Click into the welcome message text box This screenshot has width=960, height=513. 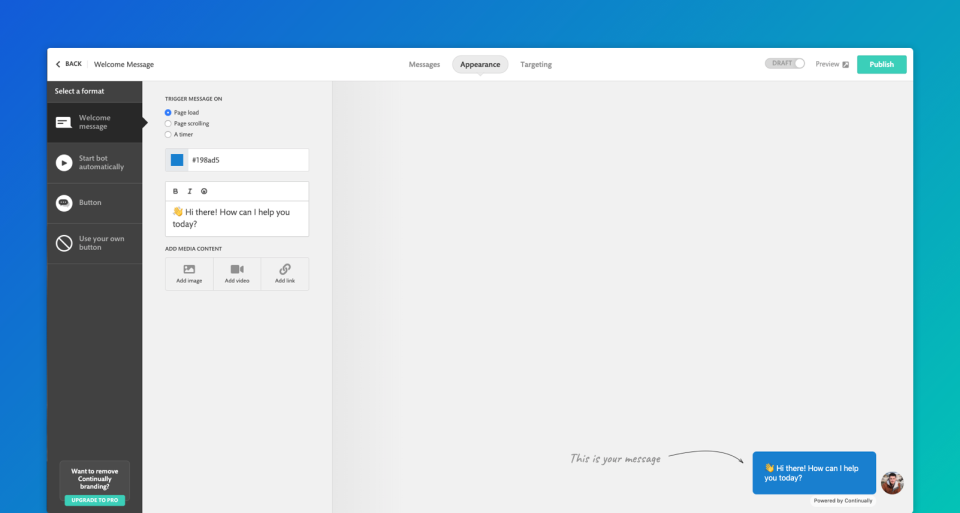click(x=237, y=219)
